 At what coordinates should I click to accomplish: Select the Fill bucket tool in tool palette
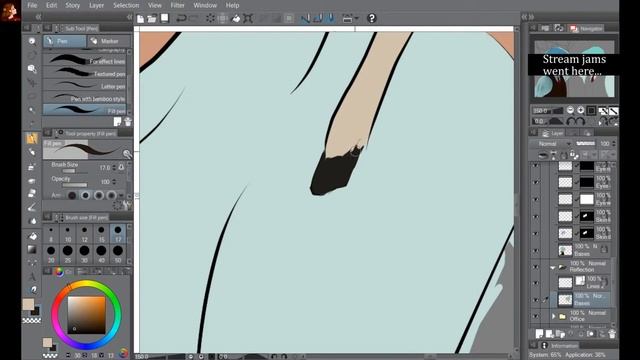click(x=32, y=236)
